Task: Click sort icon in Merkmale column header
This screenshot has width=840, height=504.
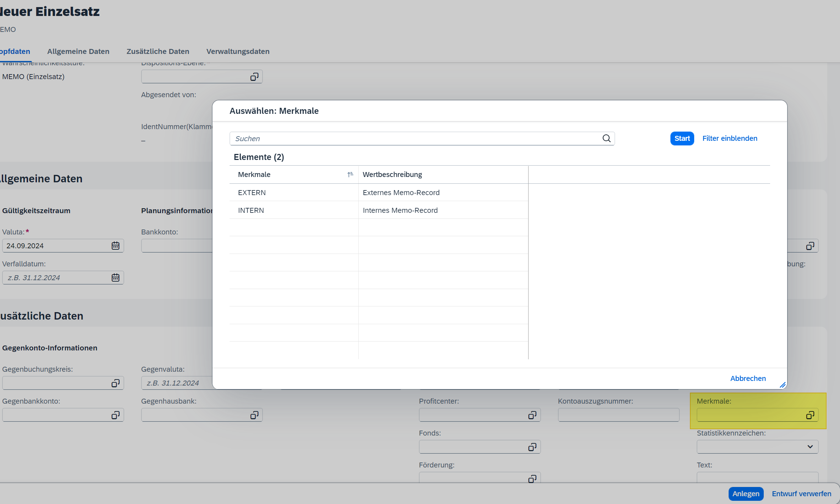Action: pos(350,174)
